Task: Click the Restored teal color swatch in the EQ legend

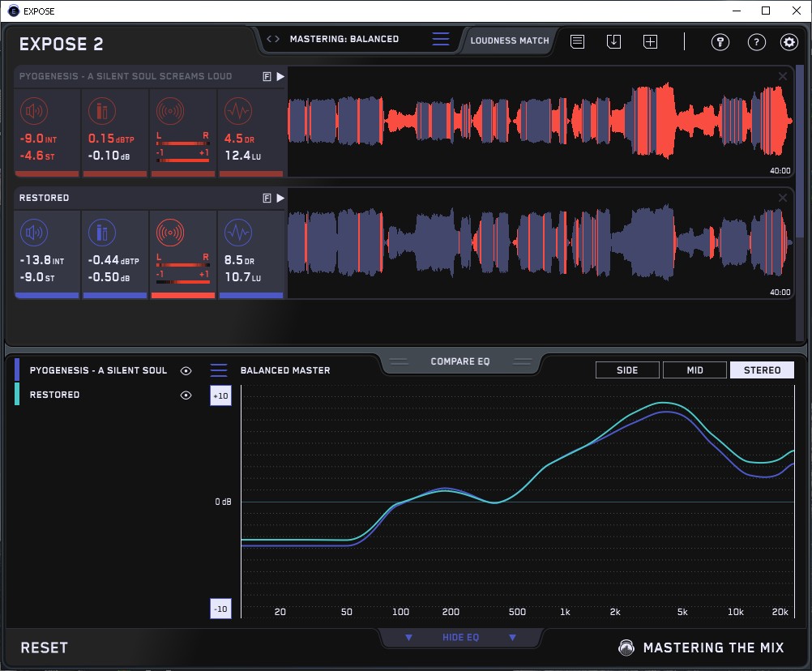Action: point(17,394)
